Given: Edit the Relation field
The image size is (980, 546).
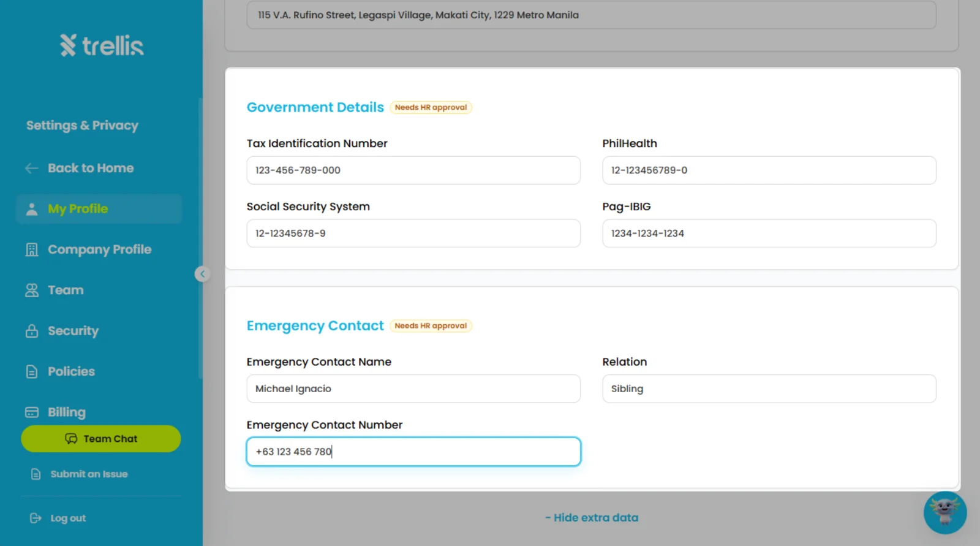Looking at the screenshot, I should click(769, 389).
